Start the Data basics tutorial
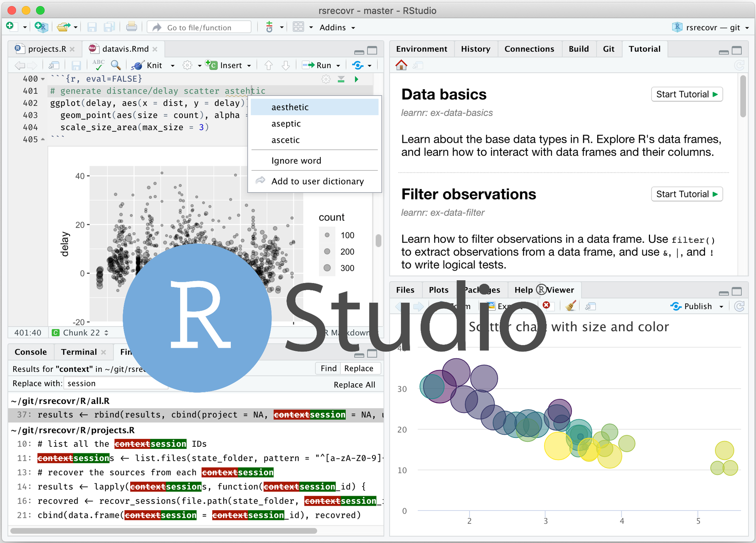Viewport: 756px width, 543px height. (x=687, y=94)
